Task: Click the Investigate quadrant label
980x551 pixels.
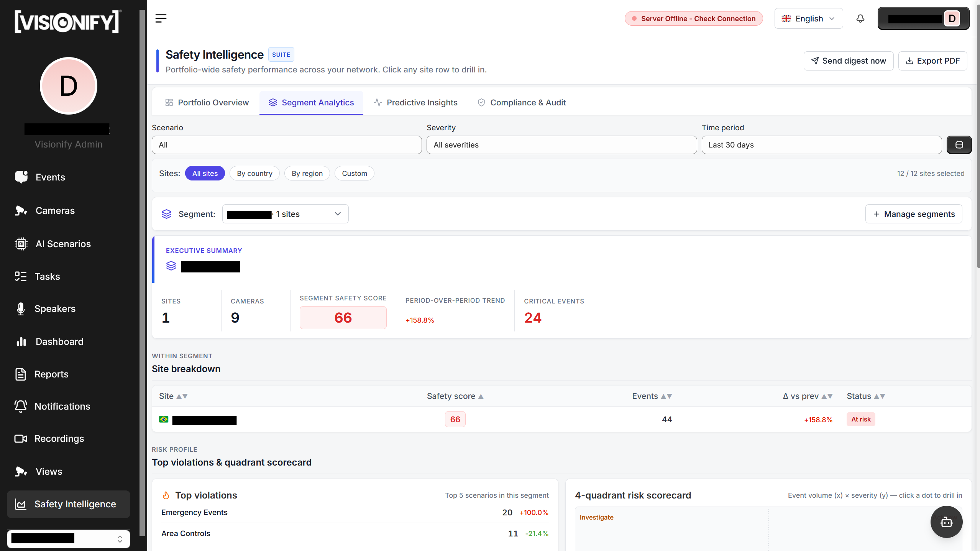Action: click(x=596, y=517)
